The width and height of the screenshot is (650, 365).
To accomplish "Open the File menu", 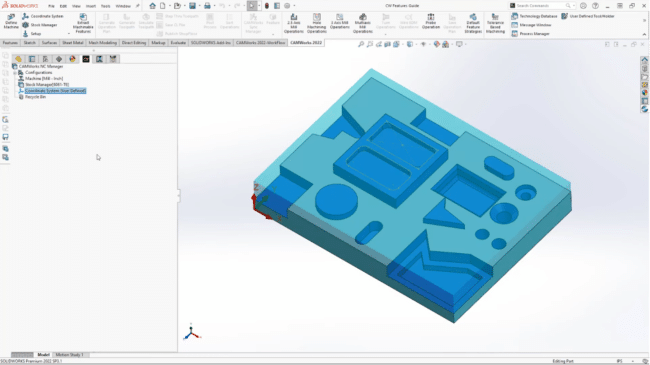I will tap(51, 6).
